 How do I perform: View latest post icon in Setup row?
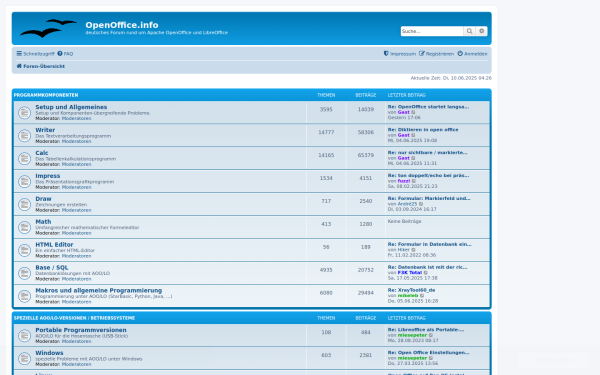coord(413,112)
